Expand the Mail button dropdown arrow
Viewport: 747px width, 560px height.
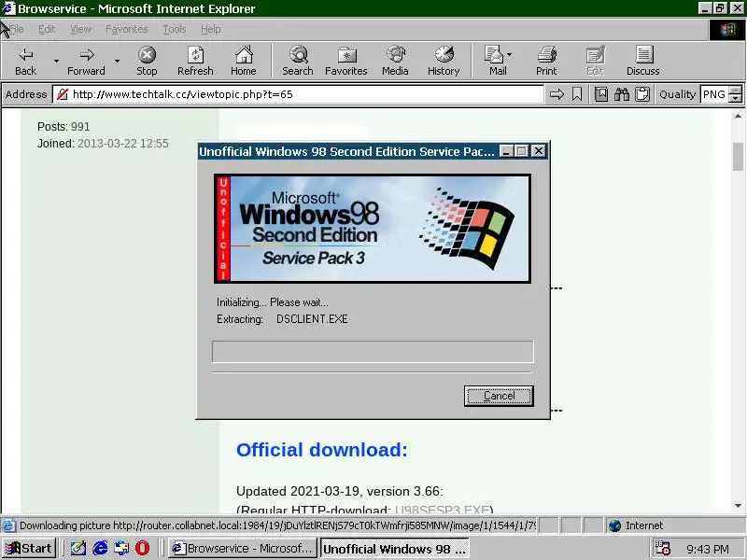[510, 55]
